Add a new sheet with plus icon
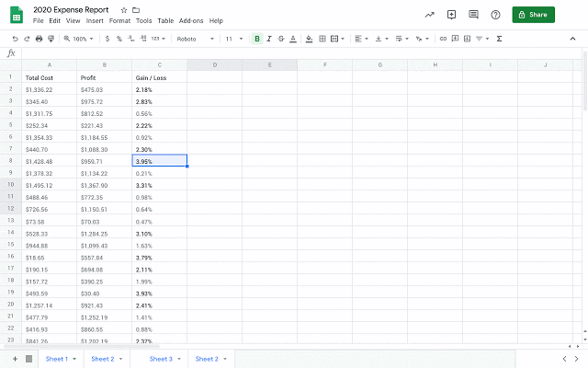Image resolution: width=588 pixels, height=368 pixels. point(15,359)
